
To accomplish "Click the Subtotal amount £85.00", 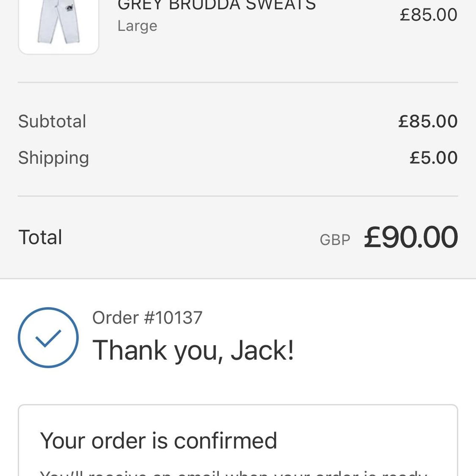I will 428,120.
